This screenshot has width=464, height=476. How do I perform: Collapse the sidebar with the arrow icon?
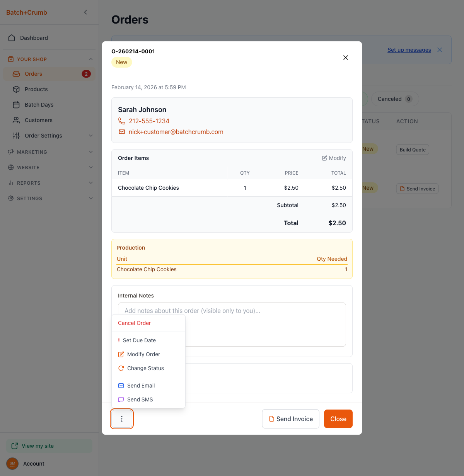(85, 12)
